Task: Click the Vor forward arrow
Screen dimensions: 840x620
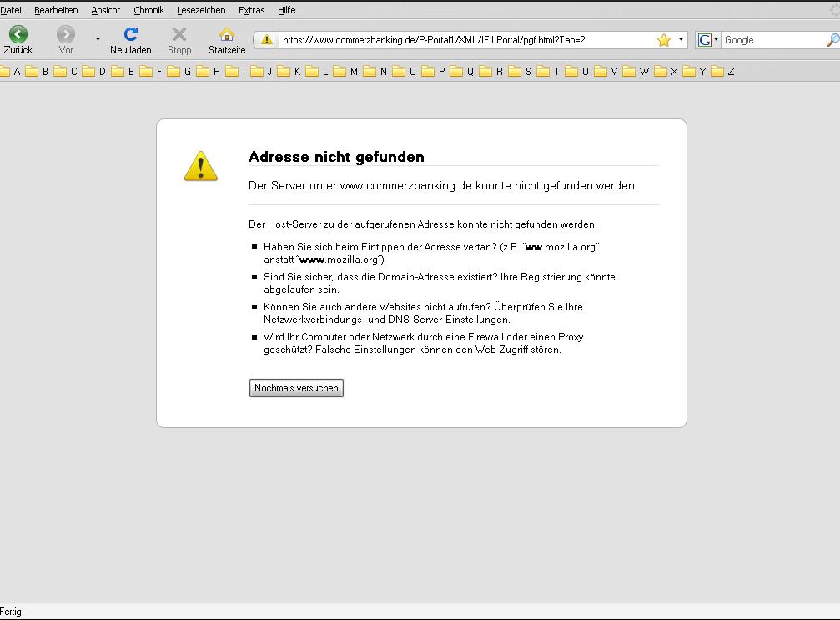Action: [x=66, y=35]
